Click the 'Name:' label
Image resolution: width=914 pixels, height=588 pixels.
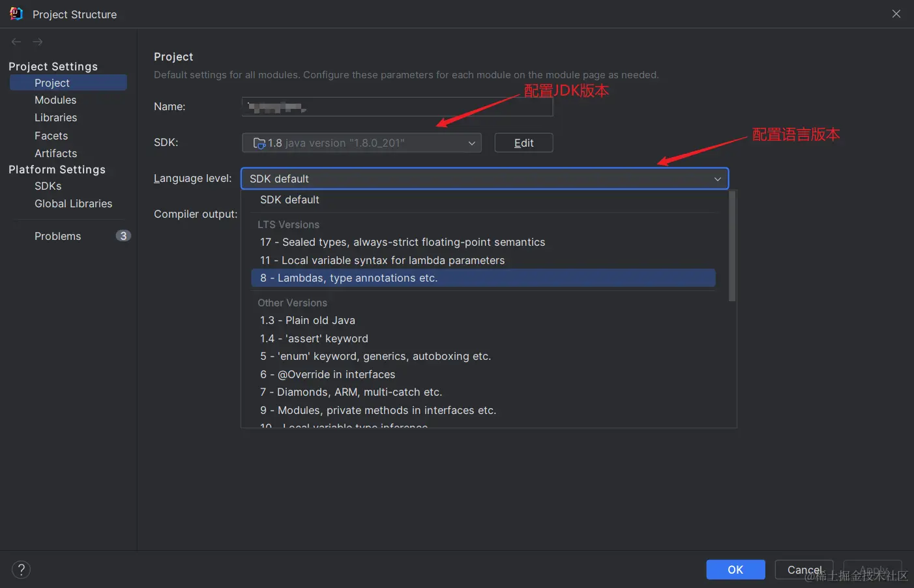(x=170, y=106)
